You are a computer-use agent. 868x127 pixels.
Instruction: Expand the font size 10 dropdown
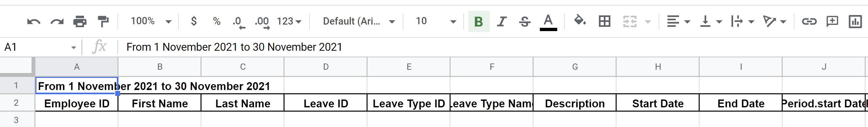point(436,21)
